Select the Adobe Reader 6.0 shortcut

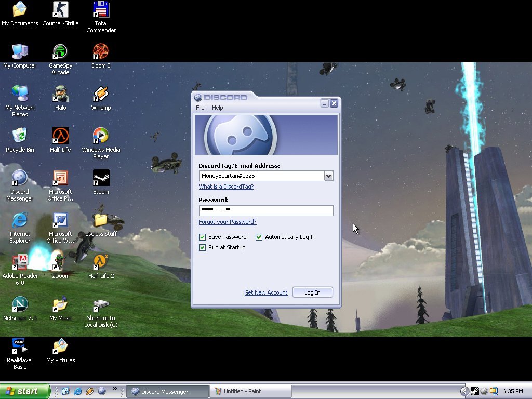[20, 270]
